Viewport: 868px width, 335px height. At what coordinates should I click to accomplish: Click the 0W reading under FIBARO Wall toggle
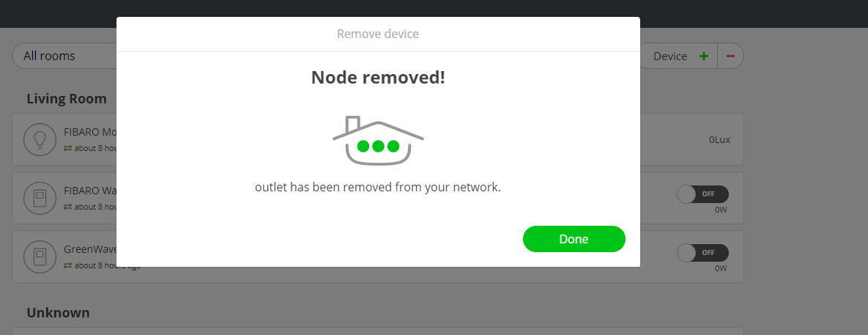[x=721, y=209]
